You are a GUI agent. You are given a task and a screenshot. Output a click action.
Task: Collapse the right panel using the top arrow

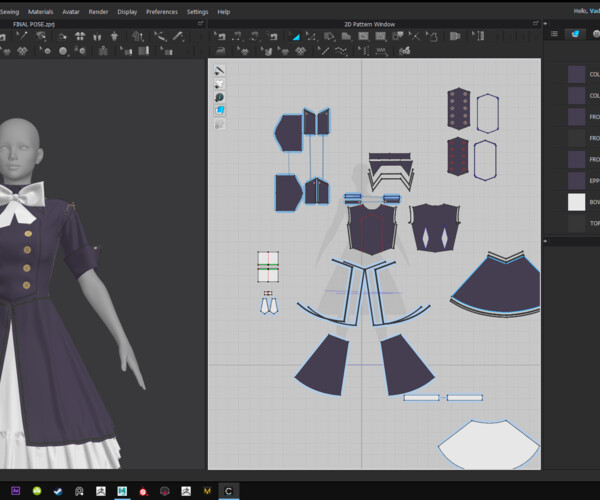[545, 24]
